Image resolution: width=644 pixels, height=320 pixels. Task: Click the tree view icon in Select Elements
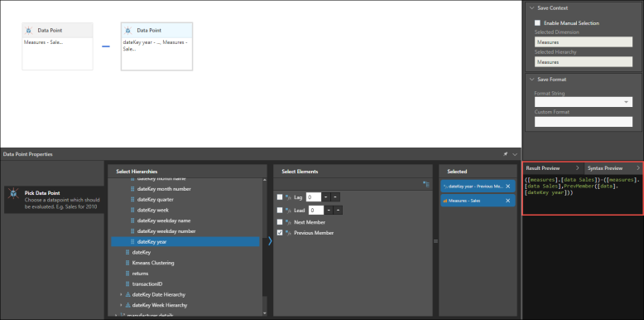[426, 184]
